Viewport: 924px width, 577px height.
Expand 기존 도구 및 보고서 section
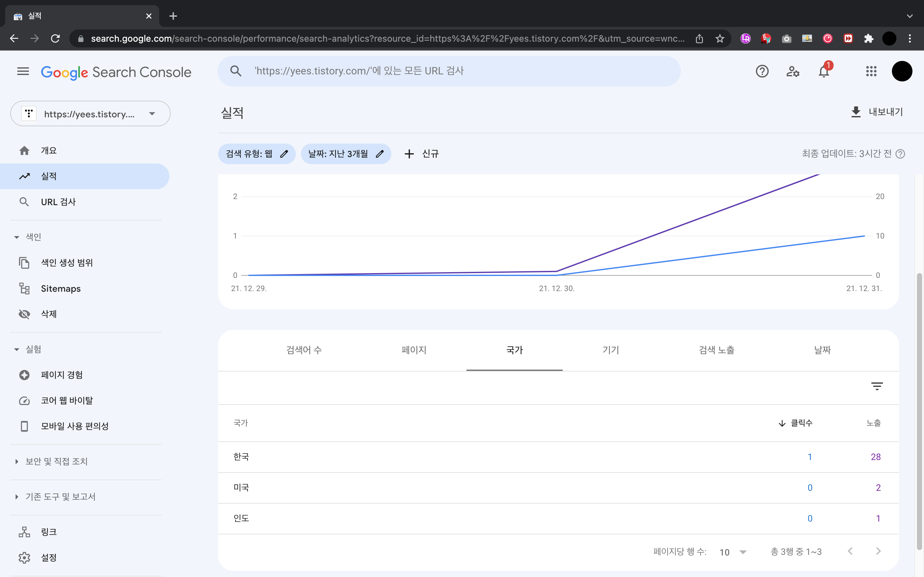[17, 497]
